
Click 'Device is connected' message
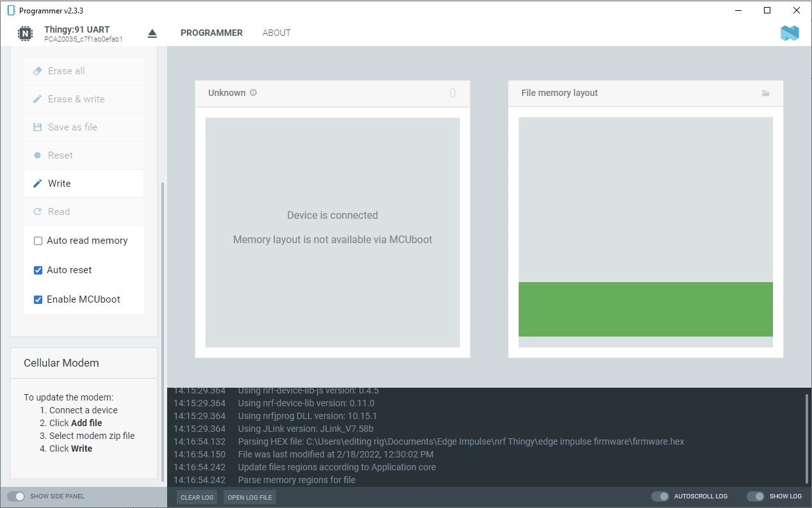click(332, 216)
